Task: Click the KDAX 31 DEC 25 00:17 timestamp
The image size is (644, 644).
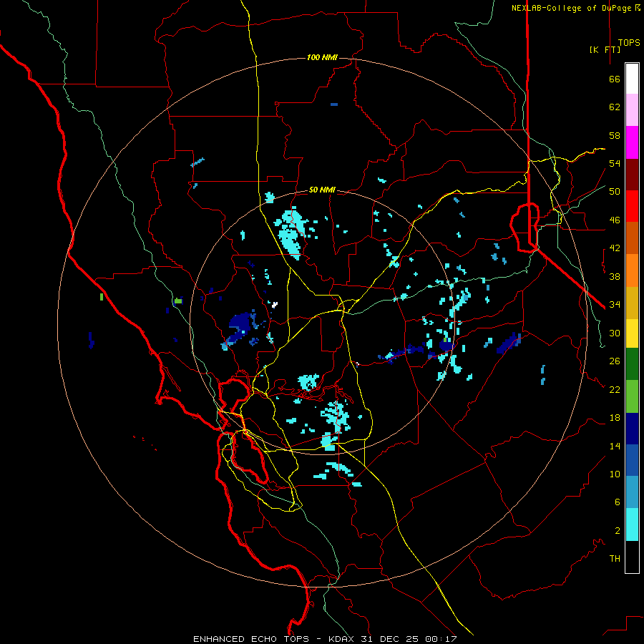Action: [393, 639]
